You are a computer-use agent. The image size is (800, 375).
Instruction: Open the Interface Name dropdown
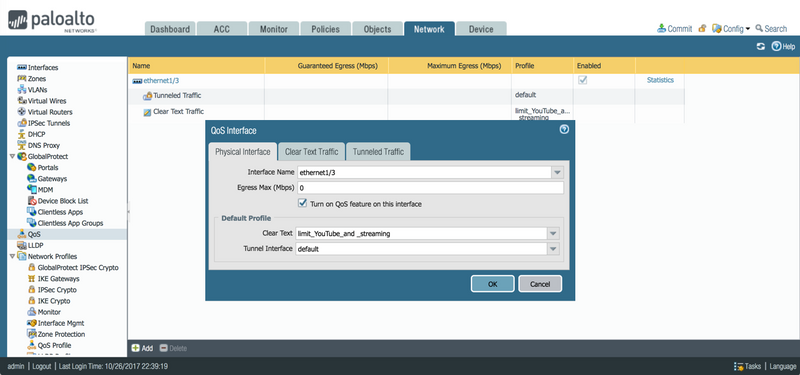[557, 172]
